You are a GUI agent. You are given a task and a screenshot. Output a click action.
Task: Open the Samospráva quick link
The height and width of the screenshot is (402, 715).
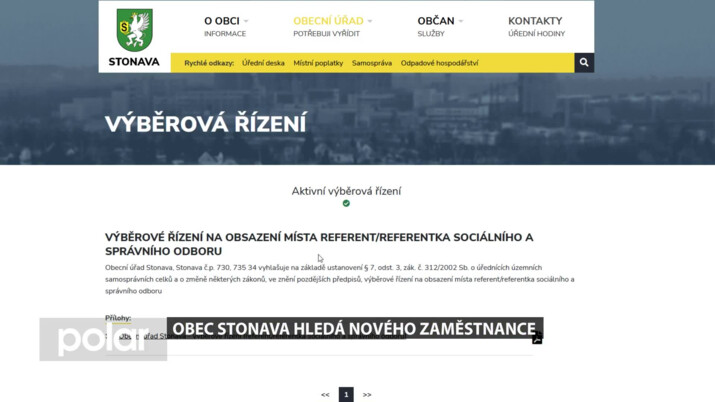click(x=372, y=63)
